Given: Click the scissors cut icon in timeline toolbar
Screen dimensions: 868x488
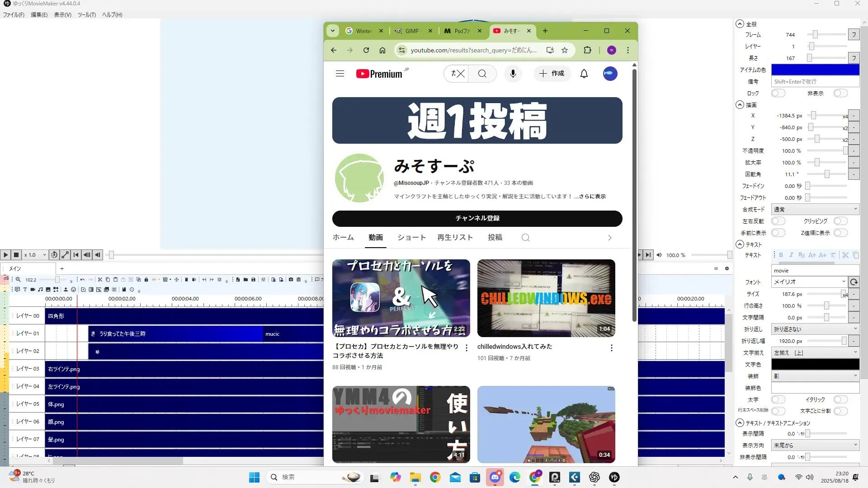Looking at the screenshot, I should tap(100, 280).
